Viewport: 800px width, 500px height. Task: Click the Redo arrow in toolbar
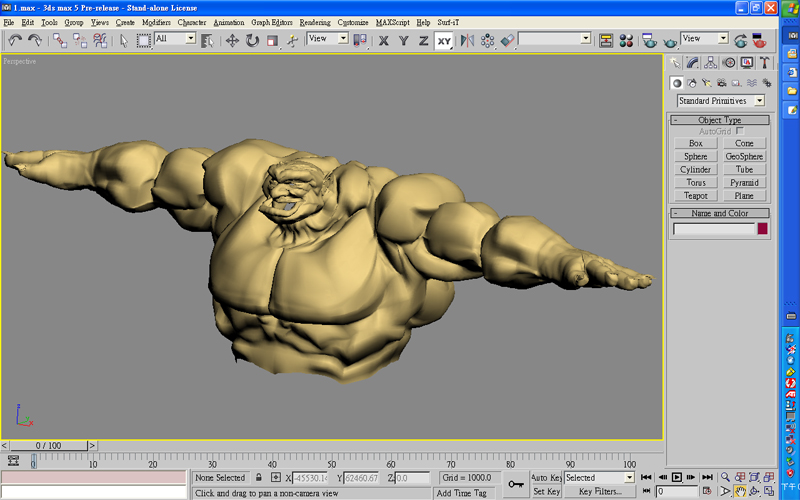[35, 40]
